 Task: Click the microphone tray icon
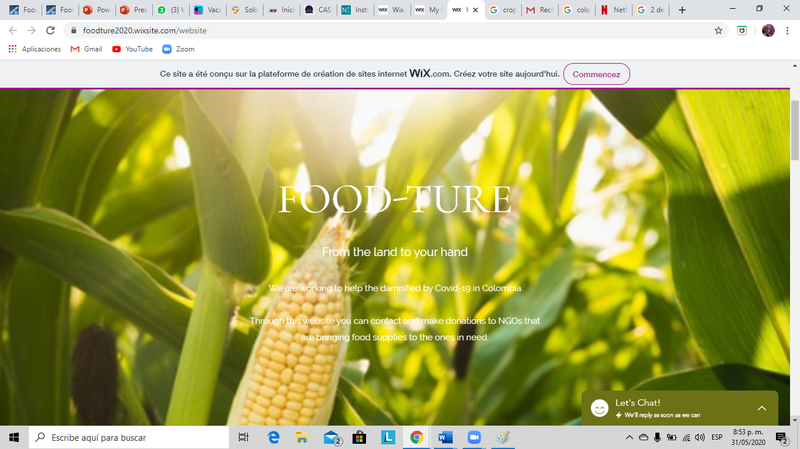[657, 437]
